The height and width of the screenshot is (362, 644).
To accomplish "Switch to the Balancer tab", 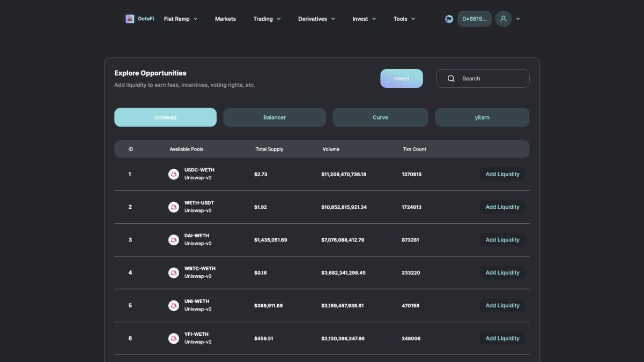I will [x=275, y=117].
